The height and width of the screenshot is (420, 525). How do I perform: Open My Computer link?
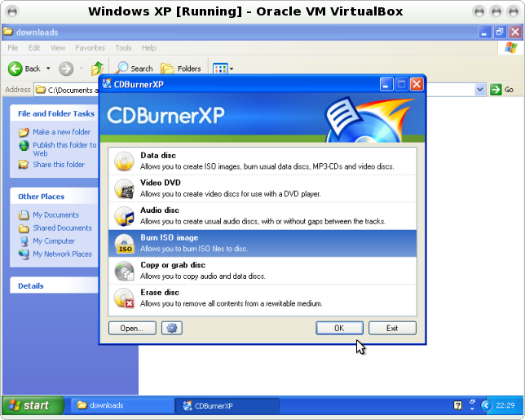click(x=54, y=241)
